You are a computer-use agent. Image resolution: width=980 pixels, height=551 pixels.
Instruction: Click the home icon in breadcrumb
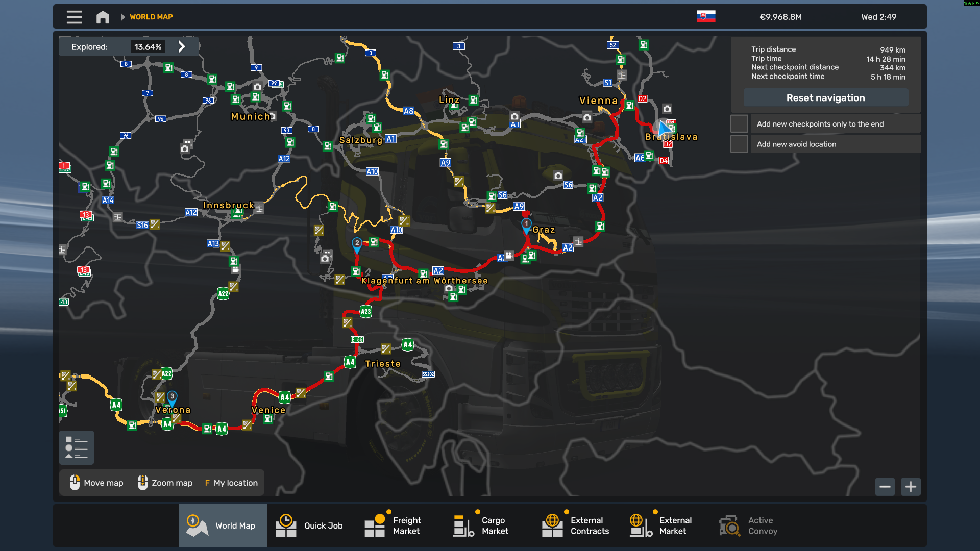point(103,17)
